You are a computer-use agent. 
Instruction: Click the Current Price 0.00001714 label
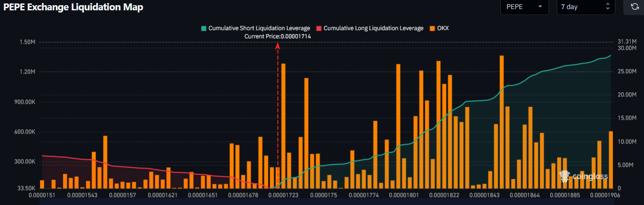(x=278, y=37)
